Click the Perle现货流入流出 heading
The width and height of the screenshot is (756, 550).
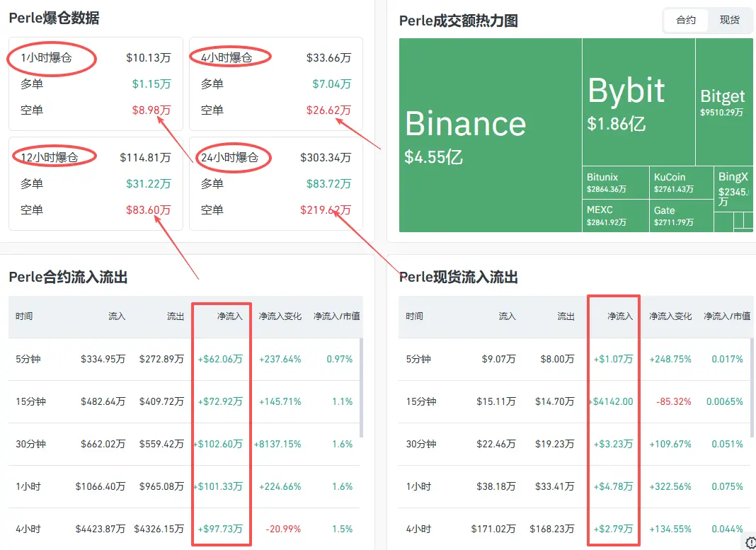[459, 277]
